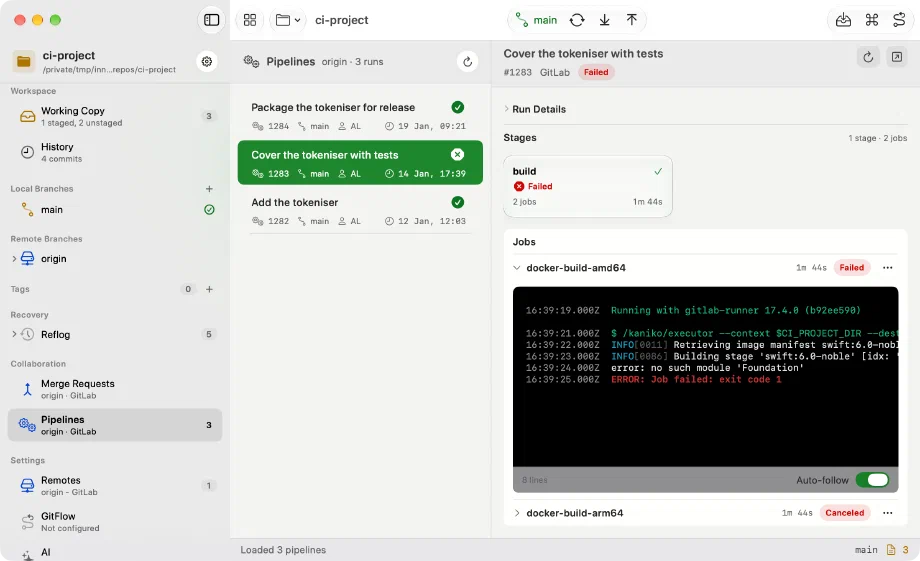Expand the docker-build-arm64 job
This screenshot has width=920, height=561.
click(516, 513)
